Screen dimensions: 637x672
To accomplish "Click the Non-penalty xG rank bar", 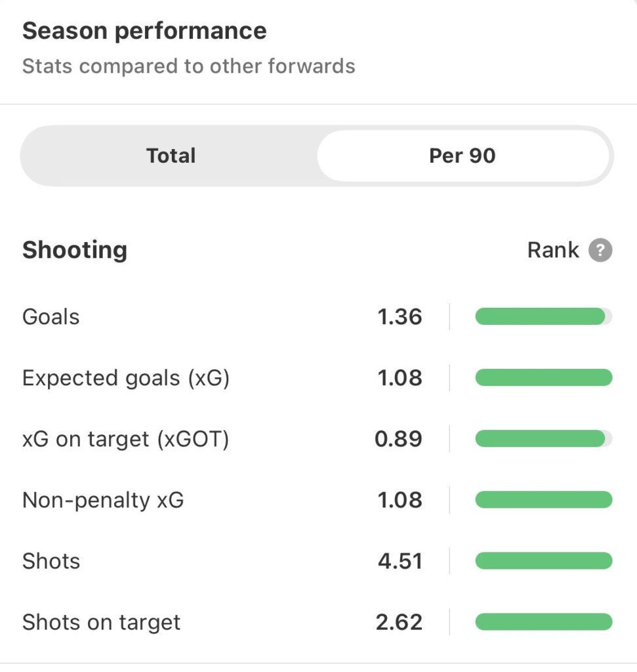I will (x=543, y=501).
